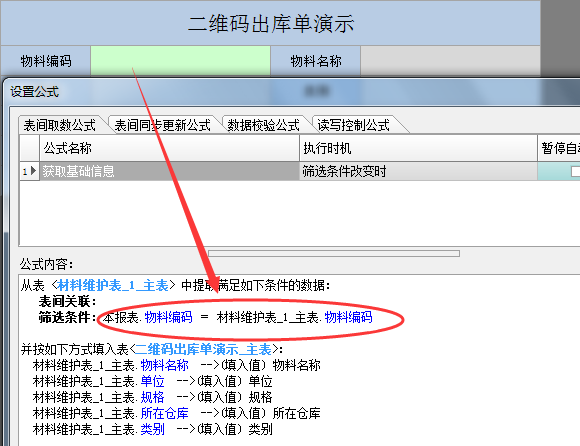This screenshot has width=580, height=446.
Task: Click the 暂停自动 column header
Action: [x=559, y=148]
